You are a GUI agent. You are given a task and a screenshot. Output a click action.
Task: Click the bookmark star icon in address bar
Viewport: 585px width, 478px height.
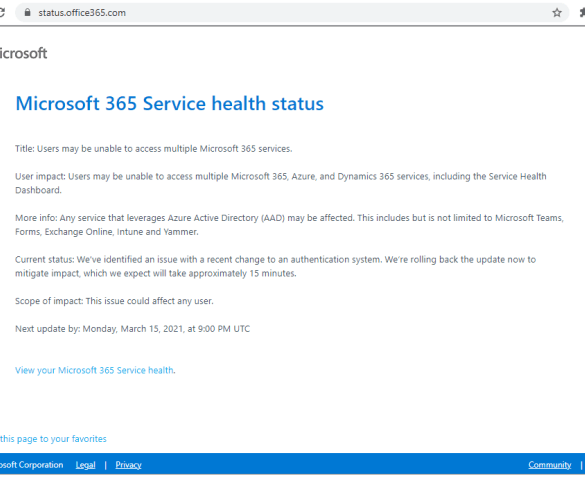557,13
